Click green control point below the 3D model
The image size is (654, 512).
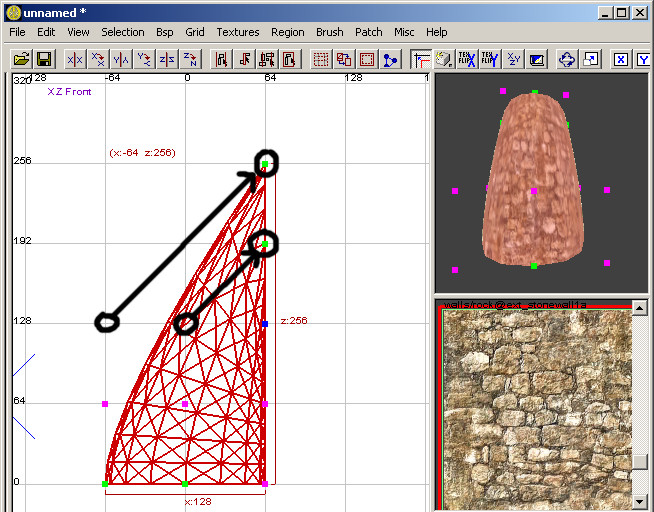tap(534, 266)
